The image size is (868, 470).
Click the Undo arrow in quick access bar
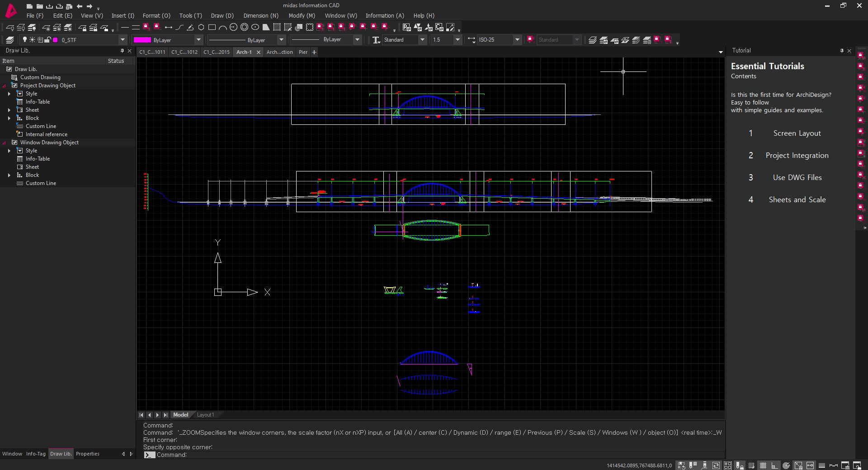click(x=80, y=6)
